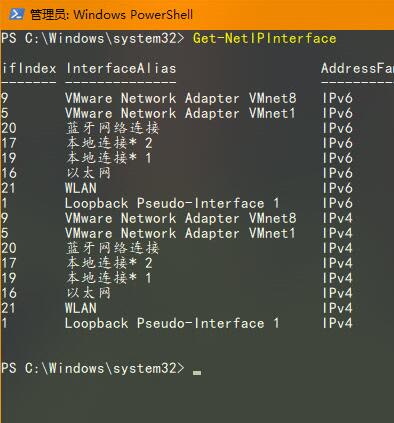Click the InterfaceAlias column header
Image resolution: width=394 pixels, height=423 pixels.
point(121,68)
